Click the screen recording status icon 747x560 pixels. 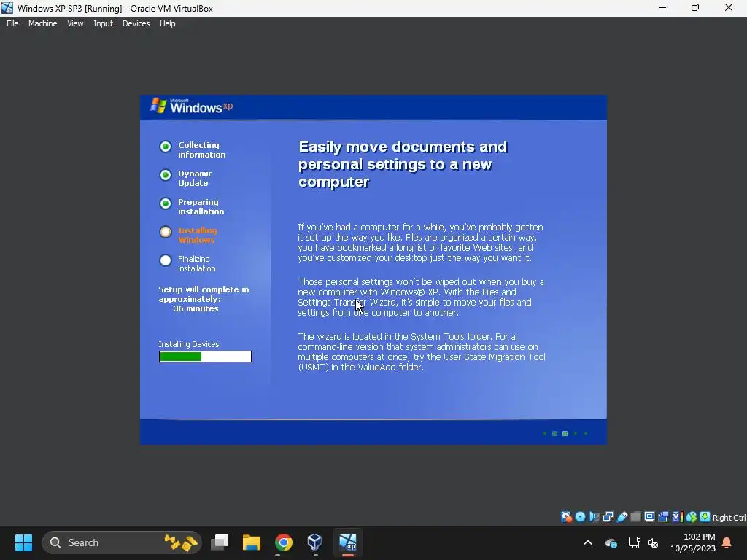pos(663,517)
